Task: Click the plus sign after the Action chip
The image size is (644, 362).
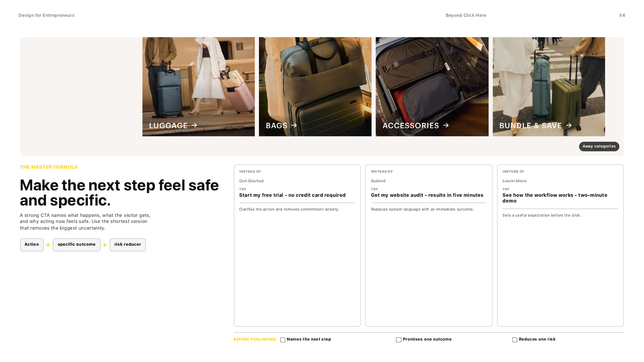Action: point(48,245)
